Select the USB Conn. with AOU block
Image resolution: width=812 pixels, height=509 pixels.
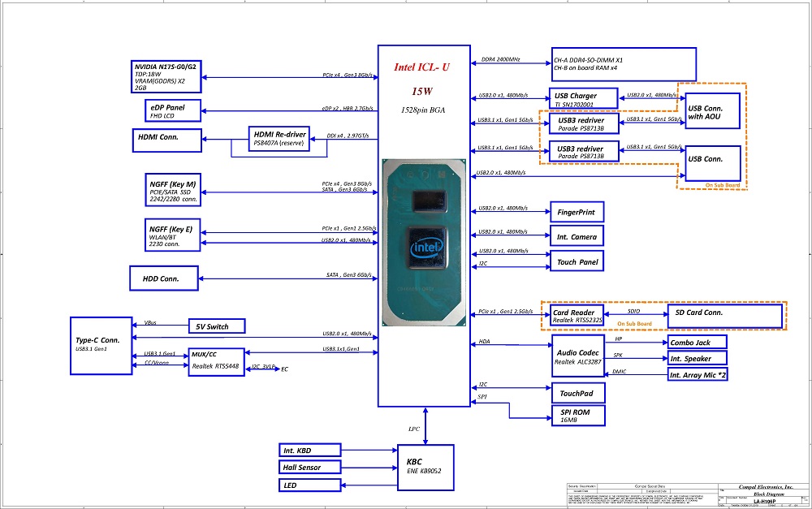pyautogui.click(x=713, y=110)
